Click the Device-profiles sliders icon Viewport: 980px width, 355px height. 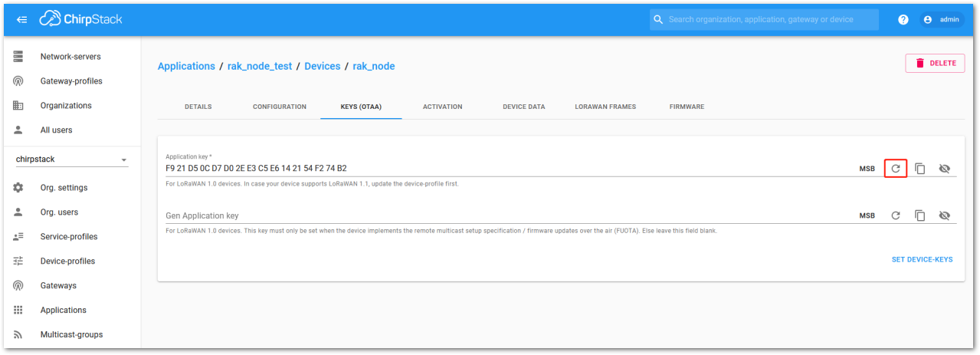18,261
